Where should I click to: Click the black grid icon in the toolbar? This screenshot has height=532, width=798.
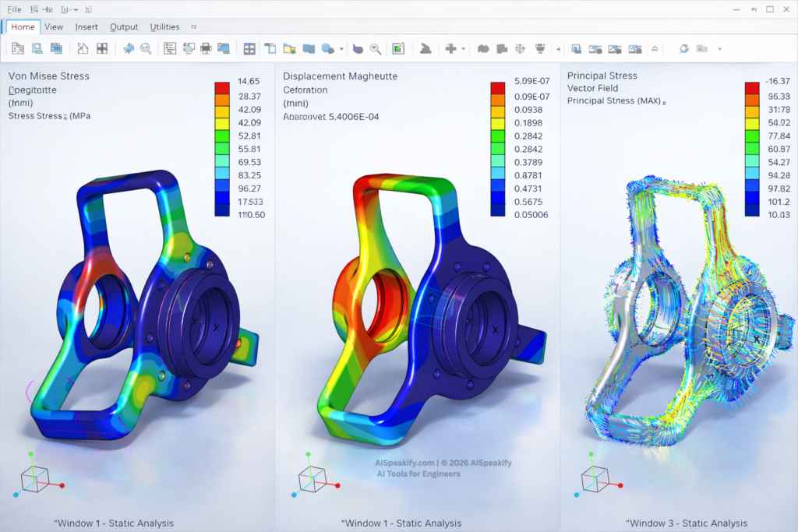click(x=102, y=48)
